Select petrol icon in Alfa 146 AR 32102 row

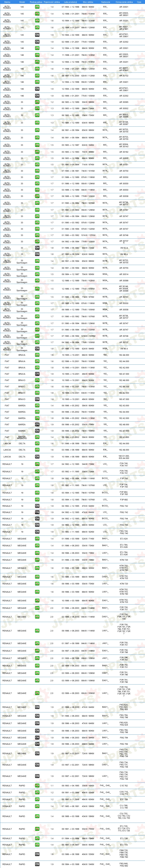tap(37, 75)
